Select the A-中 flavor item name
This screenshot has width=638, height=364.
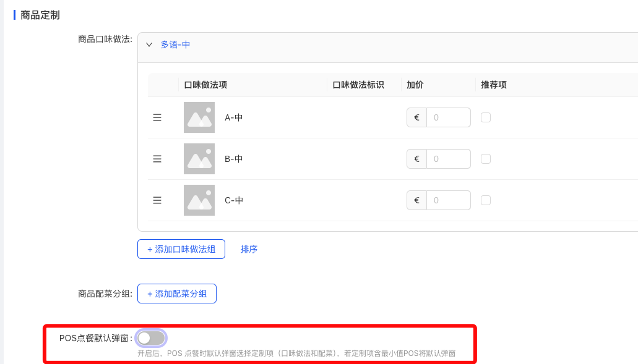[233, 117]
